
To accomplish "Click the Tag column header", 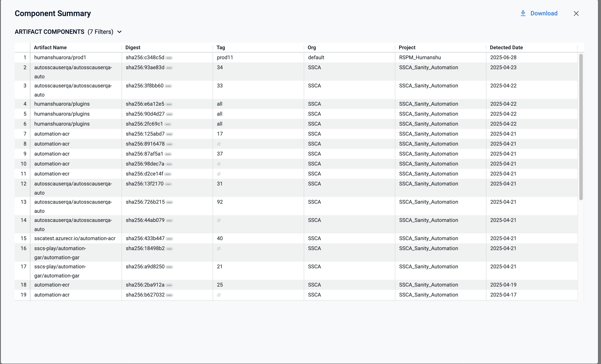I will 220,48.
